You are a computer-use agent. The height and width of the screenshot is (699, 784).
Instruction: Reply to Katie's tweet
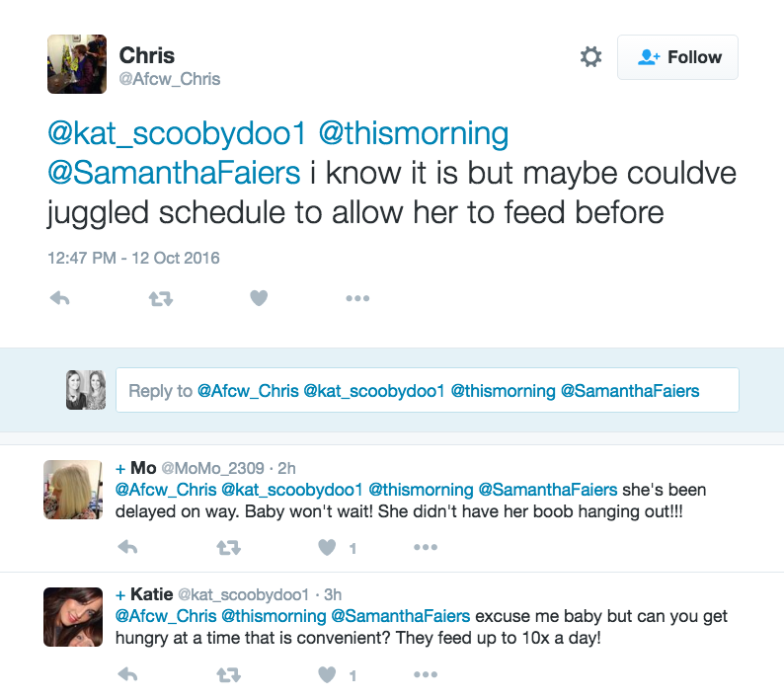pyautogui.click(x=127, y=675)
